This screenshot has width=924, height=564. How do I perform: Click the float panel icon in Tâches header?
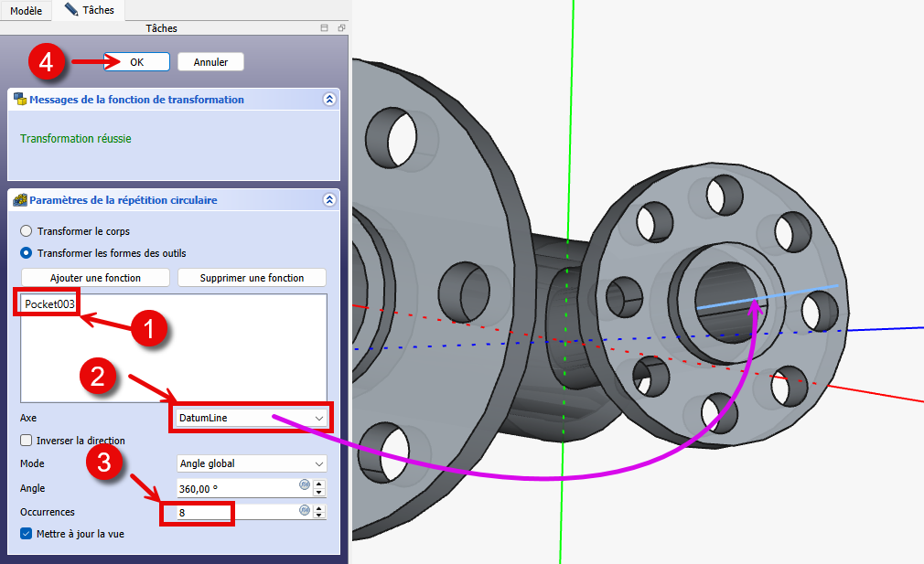click(x=340, y=28)
